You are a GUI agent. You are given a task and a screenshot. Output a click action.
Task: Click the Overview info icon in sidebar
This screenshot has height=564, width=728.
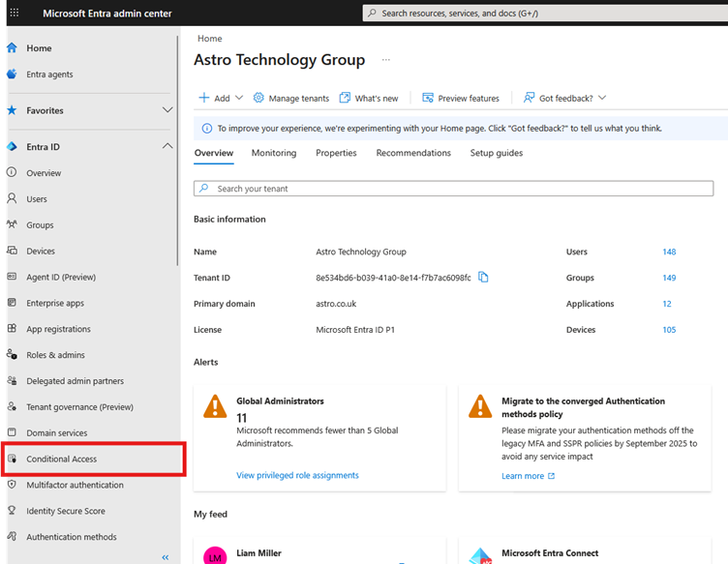click(x=12, y=172)
